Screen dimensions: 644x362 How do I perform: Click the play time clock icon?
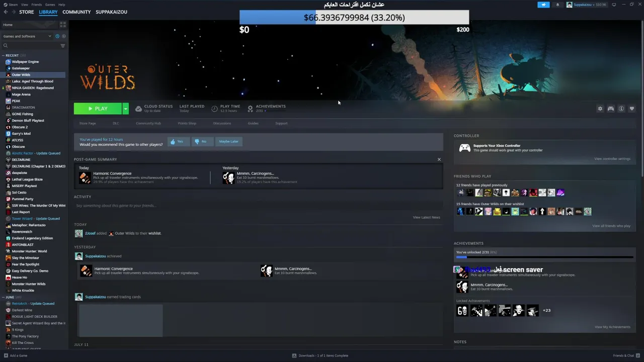214,109
